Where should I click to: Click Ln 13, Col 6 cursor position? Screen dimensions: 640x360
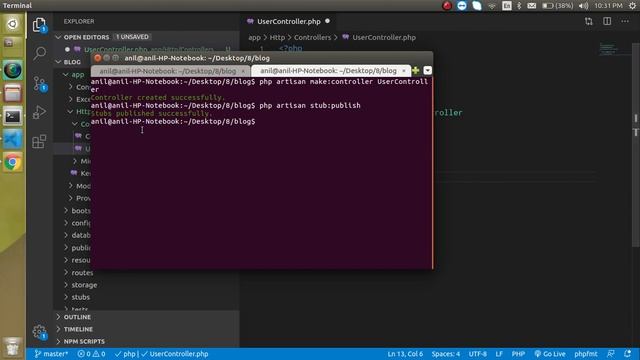tap(405, 354)
